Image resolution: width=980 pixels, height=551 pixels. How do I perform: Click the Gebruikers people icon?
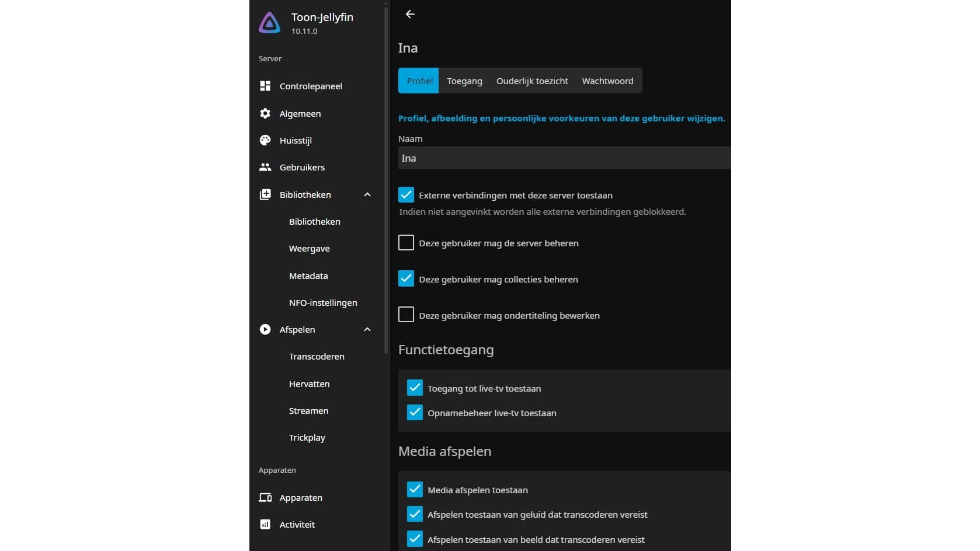click(265, 167)
